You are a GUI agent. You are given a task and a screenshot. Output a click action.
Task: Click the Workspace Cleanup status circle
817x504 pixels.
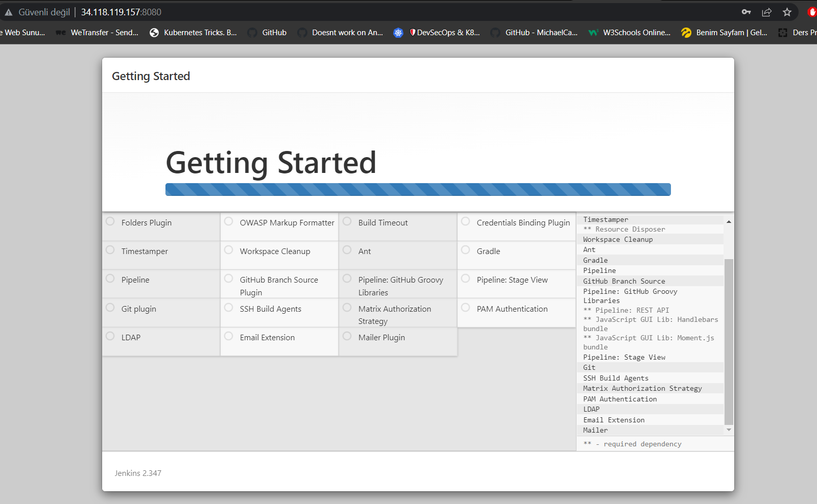229,250
